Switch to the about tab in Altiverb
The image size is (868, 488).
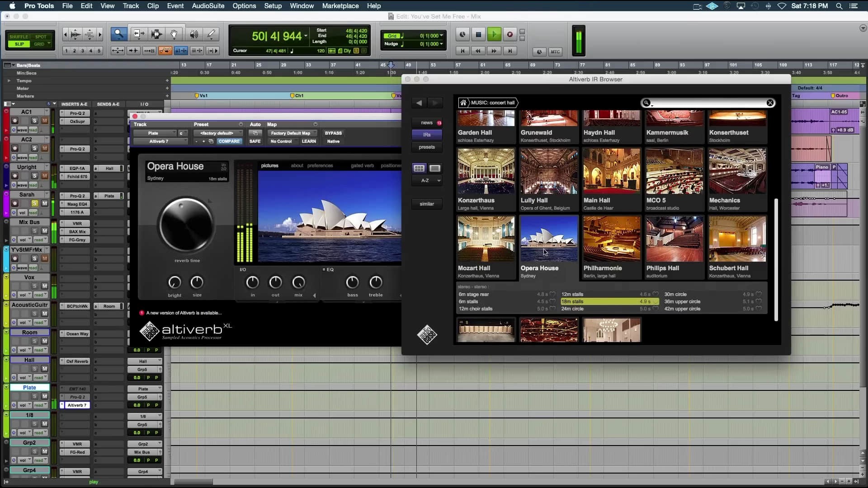pyautogui.click(x=297, y=165)
